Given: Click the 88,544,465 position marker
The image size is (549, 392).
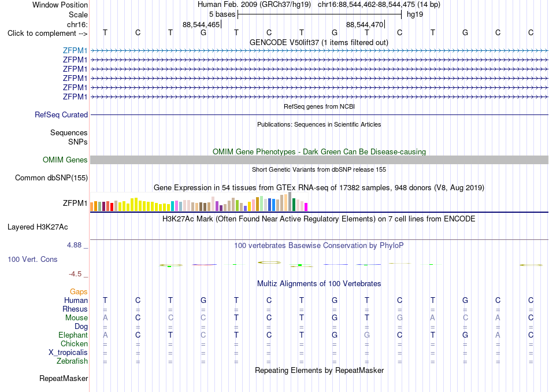Looking at the screenshot, I should pos(201,24).
